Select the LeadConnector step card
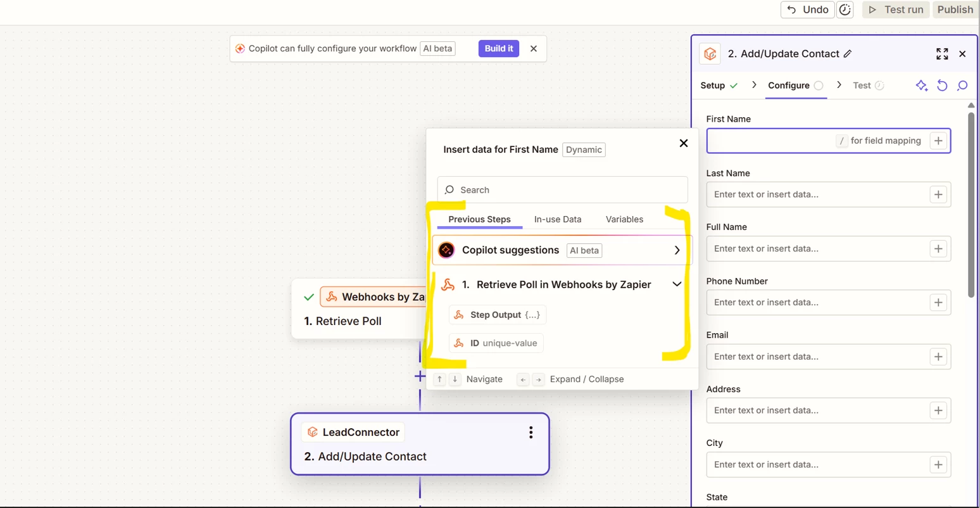The image size is (980, 508). (x=420, y=444)
